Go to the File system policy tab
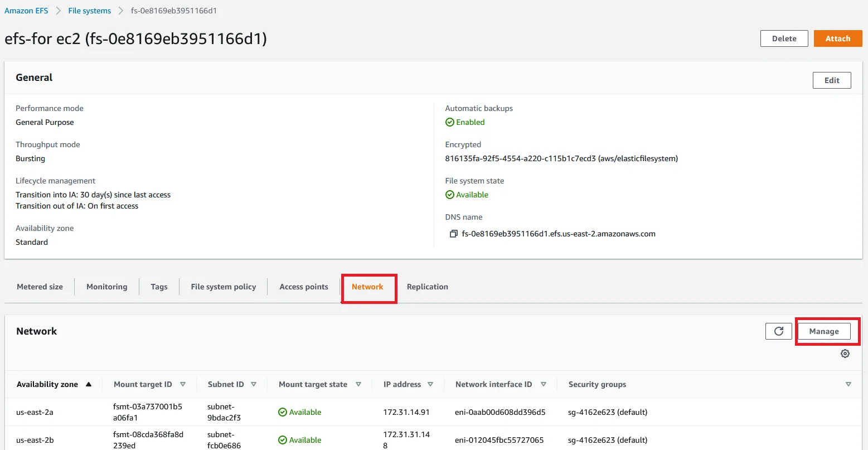 [x=223, y=287]
